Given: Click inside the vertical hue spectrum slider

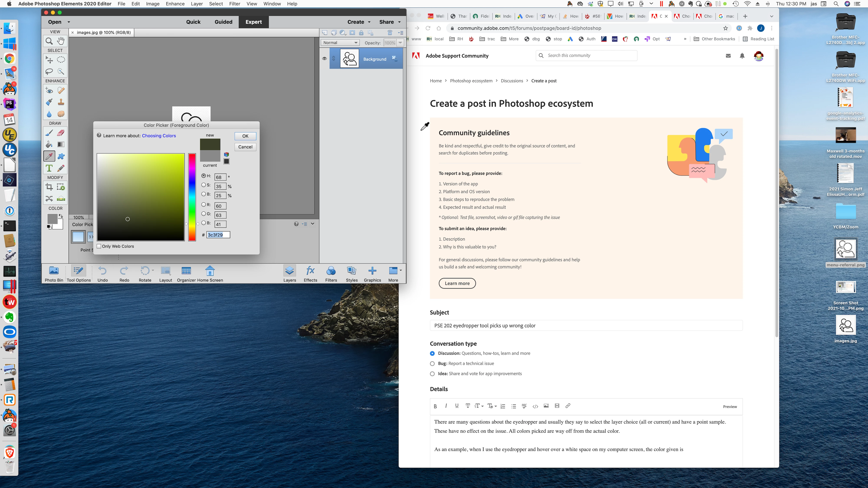Looking at the screenshot, I should point(192,197).
